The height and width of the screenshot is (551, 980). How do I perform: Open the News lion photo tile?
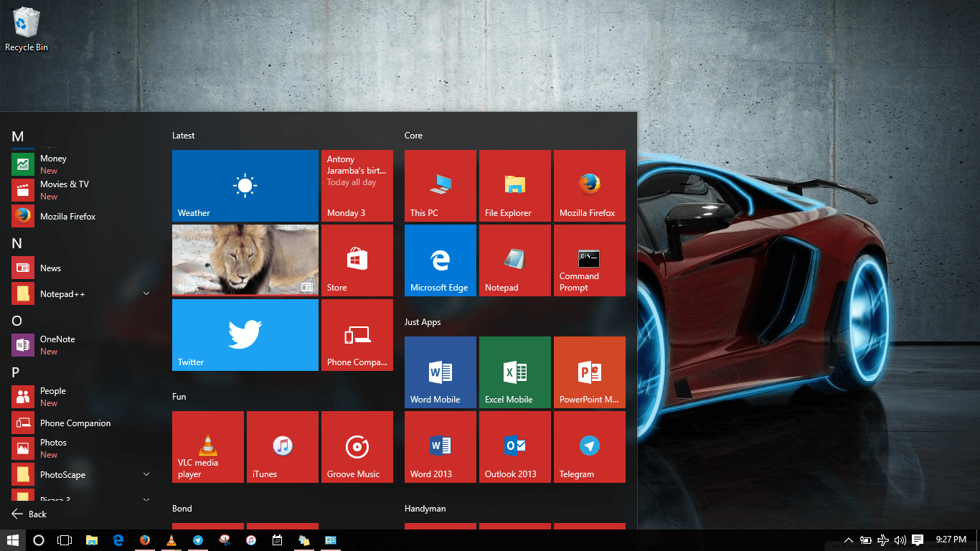[x=245, y=260]
